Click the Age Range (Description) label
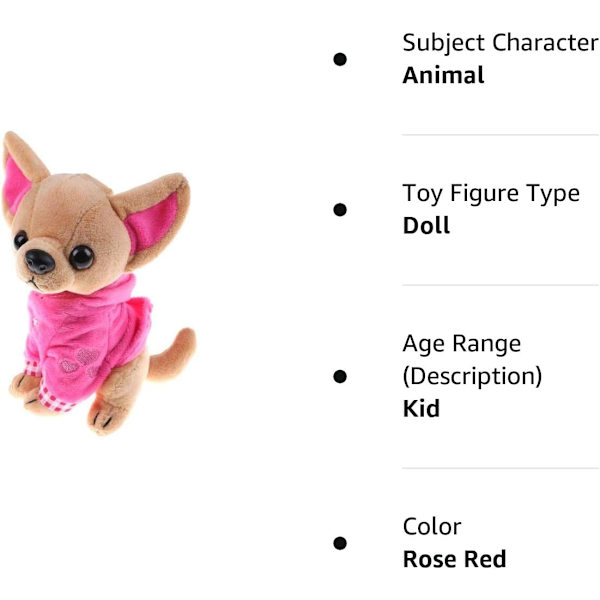 [x=472, y=360]
